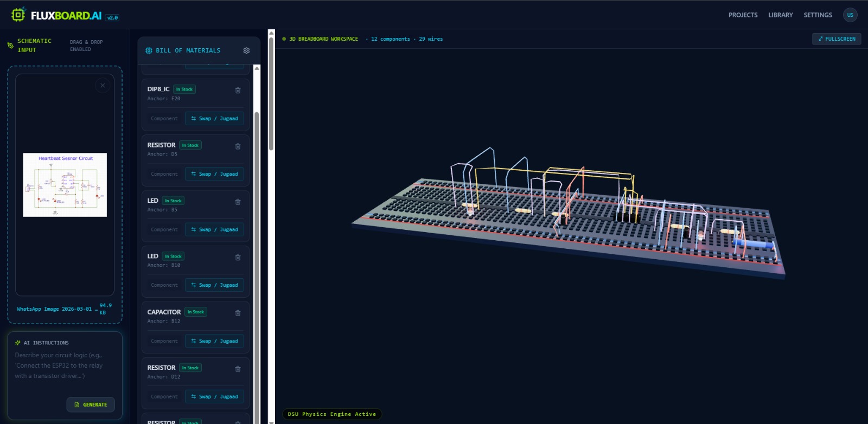Click the Schematic Input tag icon
868x424 pixels.
pyautogui.click(x=10, y=46)
